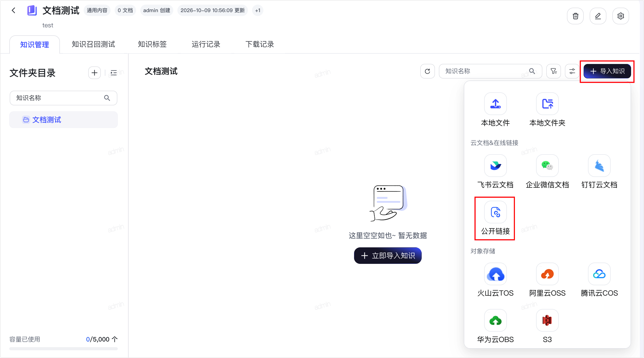Screen dimensions: 644x358
Task: Refresh the document list
Action: (428, 71)
